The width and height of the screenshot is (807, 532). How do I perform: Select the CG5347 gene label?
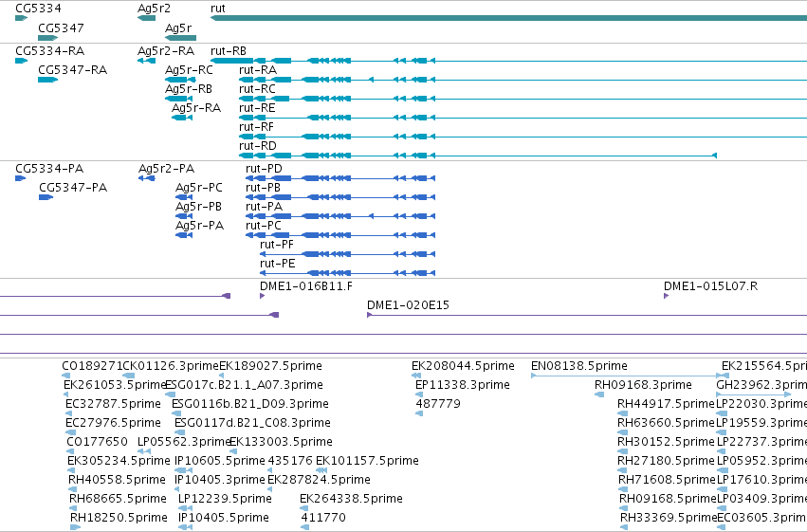(x=61, y=28)
